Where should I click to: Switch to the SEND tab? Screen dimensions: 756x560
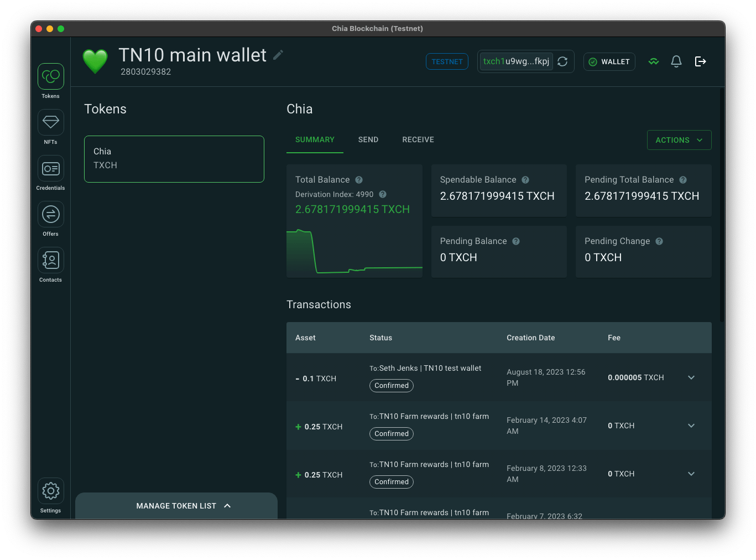368,140
